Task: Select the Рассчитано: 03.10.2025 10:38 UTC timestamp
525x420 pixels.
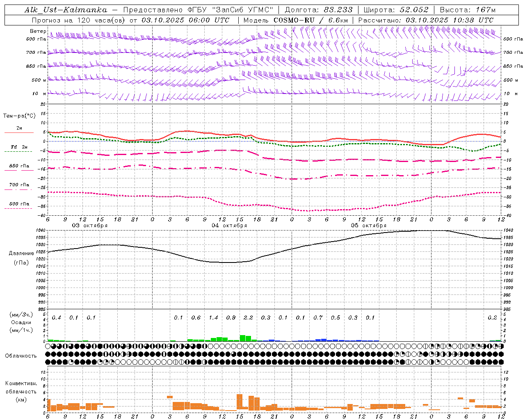Action: [x=426, y=20]
